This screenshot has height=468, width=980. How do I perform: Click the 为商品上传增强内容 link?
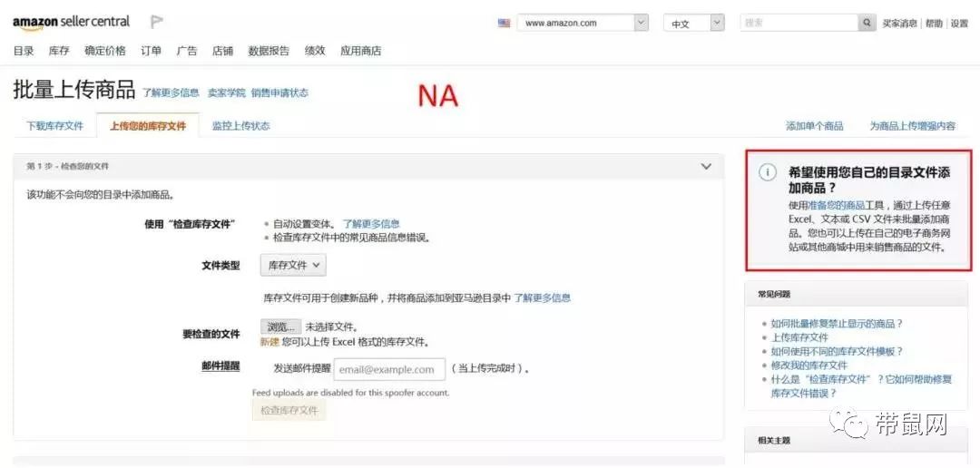913,125
